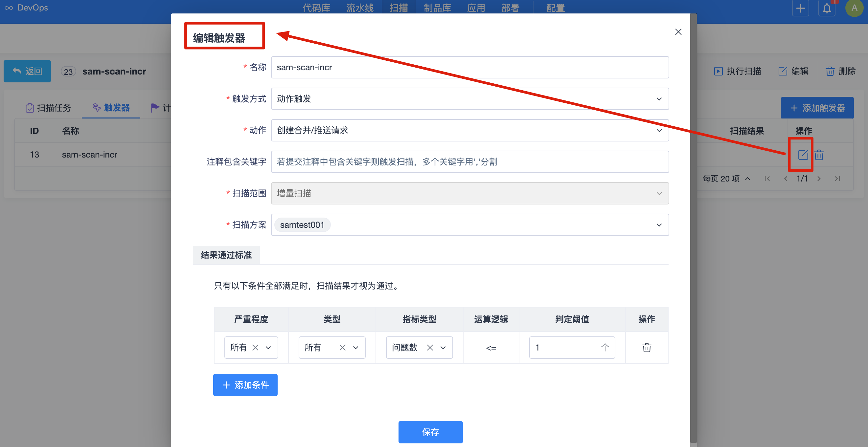Click the edit icon in trigger row
The image size is (868, 447).
click(803, 155)
